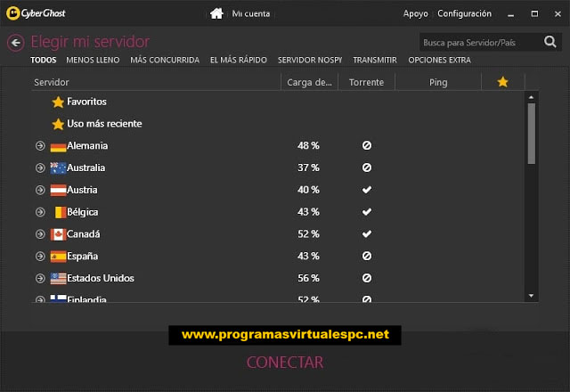Focus the Busca para Servidor/País search field

pos(481,42)
